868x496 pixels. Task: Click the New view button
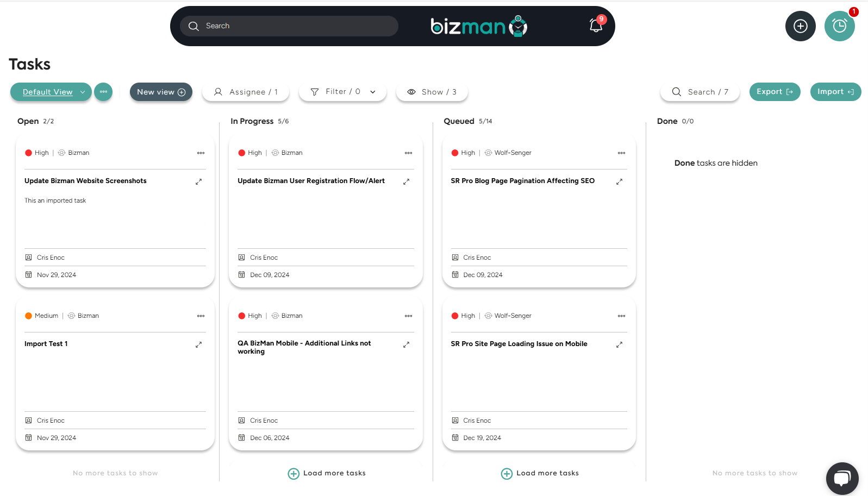(x=161, y=92)
